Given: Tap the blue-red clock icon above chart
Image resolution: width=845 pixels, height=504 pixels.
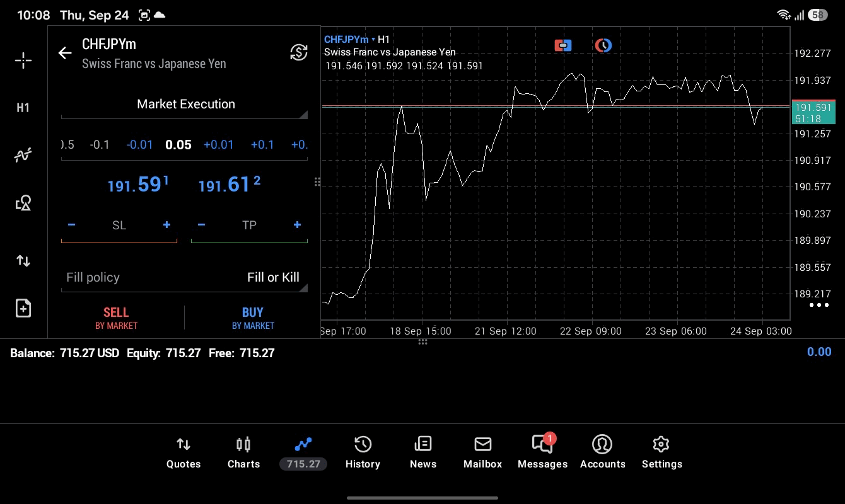Looking at the screenshot, I should point(603,45).
